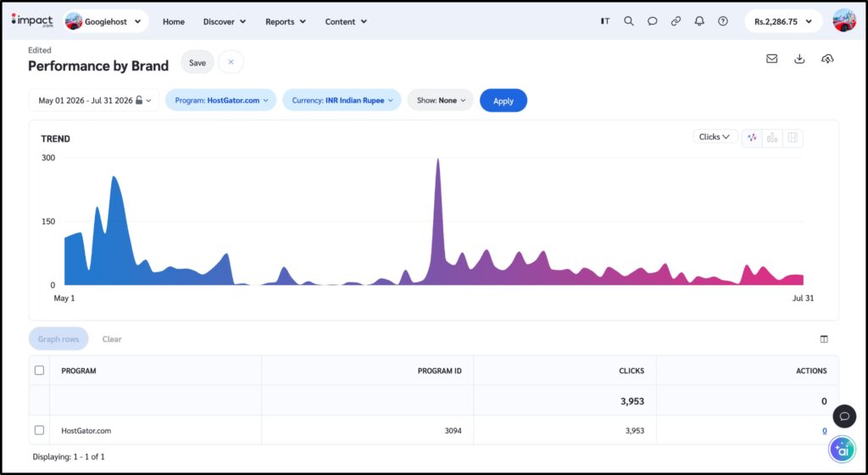
Task: Open the Clicks metric dropdown on chart
Action: tap(715, 137)
